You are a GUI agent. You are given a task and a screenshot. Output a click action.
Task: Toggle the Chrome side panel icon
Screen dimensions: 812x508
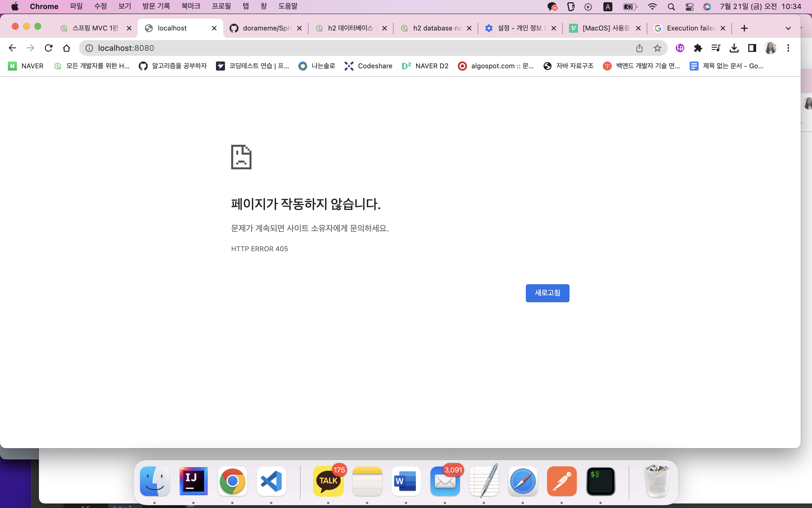point(752,48)
